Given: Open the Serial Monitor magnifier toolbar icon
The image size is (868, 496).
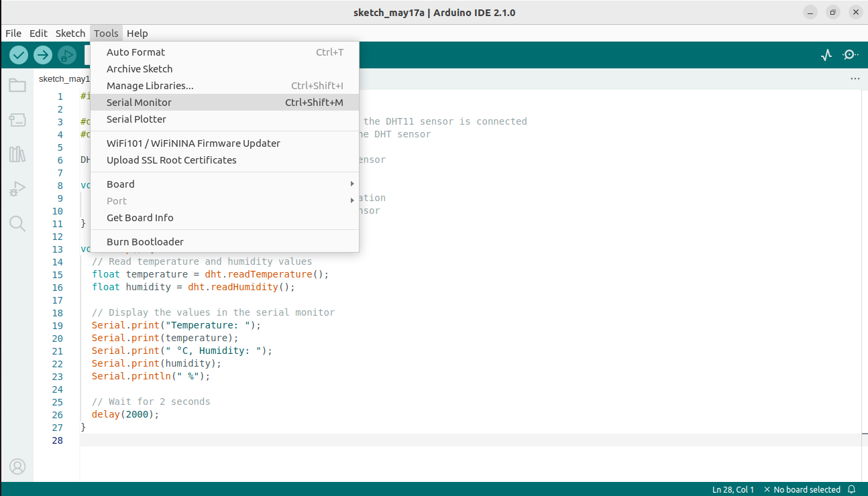Looking at the screenshot, I should click(851, 55).
